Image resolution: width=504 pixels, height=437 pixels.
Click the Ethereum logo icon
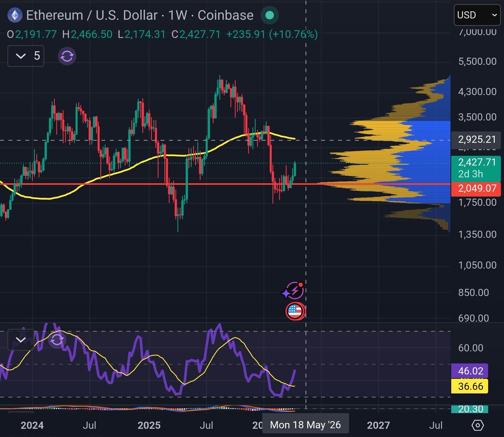click(15, 16)
